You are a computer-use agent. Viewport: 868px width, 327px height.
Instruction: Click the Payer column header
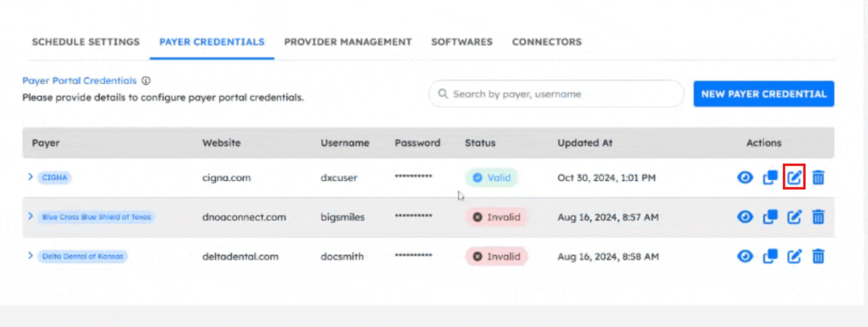coord(46,143)
